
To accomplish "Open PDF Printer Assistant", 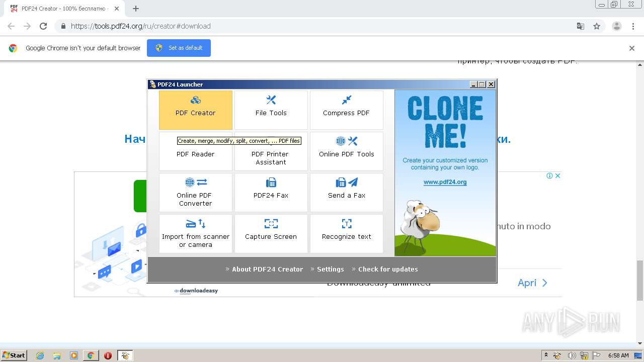I will [x=271, y=151].
